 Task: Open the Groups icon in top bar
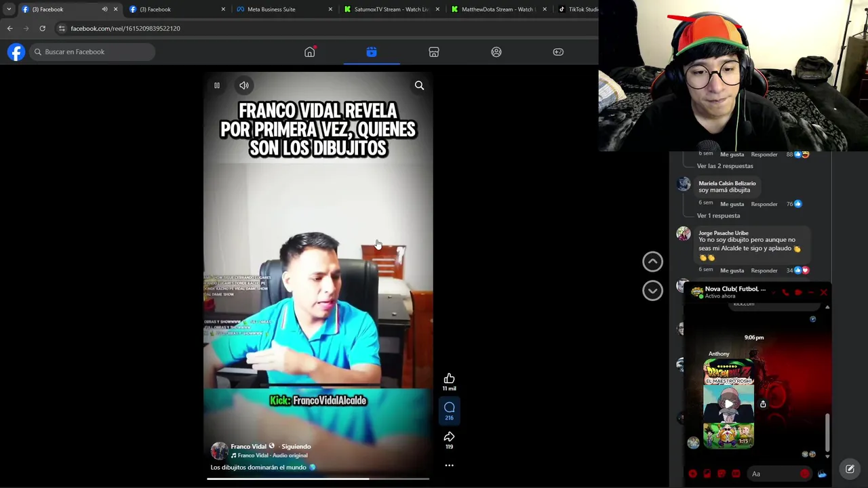tap(496, 52)
